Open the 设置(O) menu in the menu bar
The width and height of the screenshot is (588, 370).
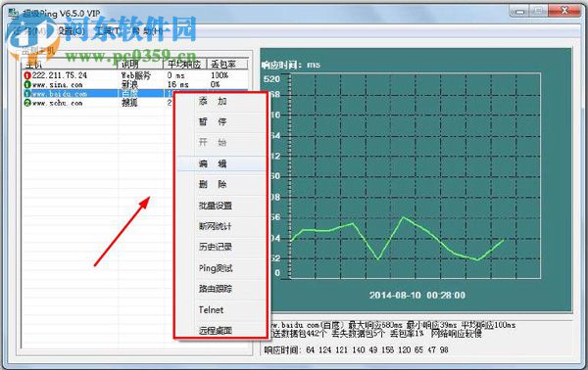(72, 31)
